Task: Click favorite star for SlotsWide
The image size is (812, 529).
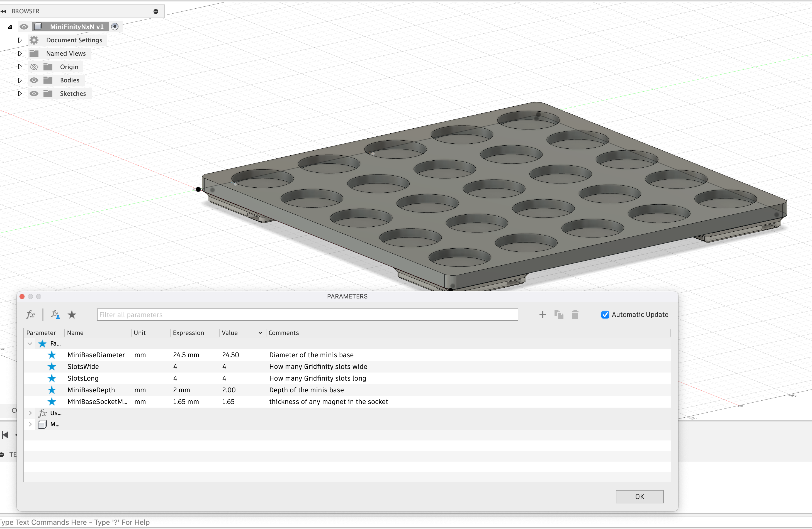Action: (52, 366)
